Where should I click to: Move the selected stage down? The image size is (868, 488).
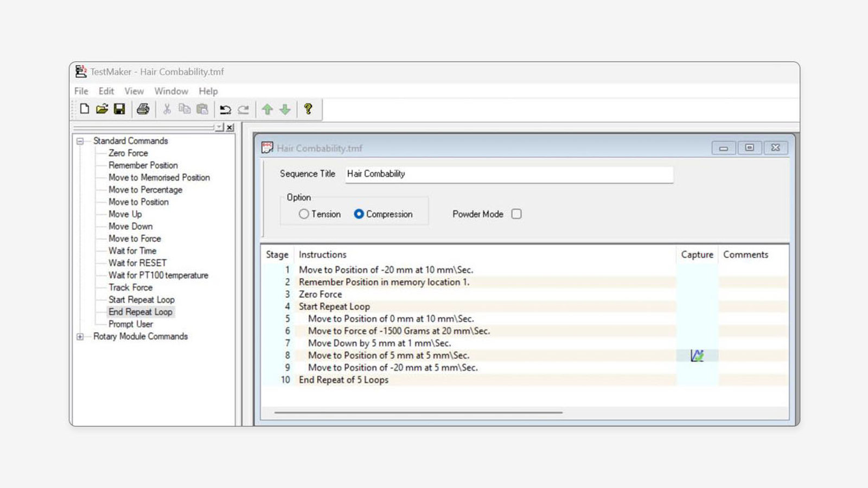(284, 109)
